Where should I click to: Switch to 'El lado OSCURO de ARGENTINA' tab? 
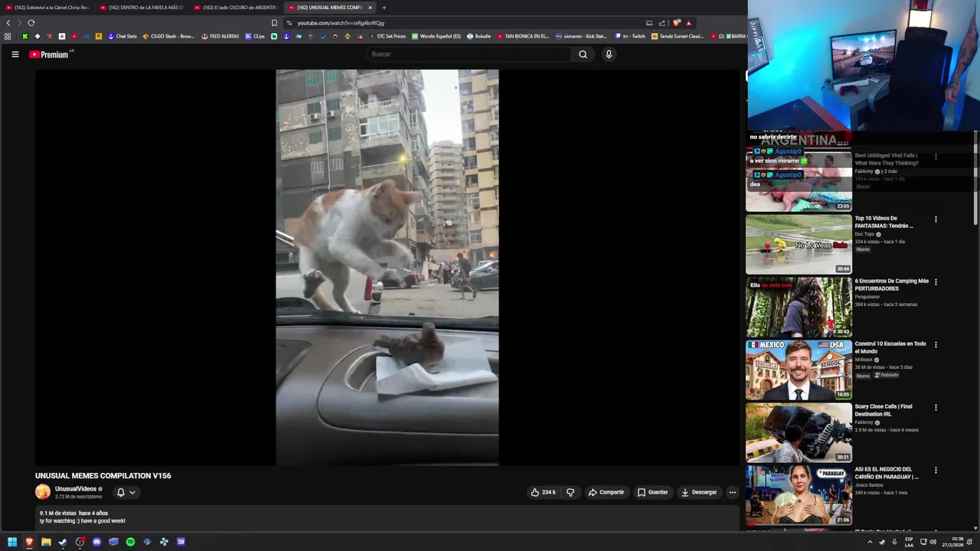coord(236,8)
